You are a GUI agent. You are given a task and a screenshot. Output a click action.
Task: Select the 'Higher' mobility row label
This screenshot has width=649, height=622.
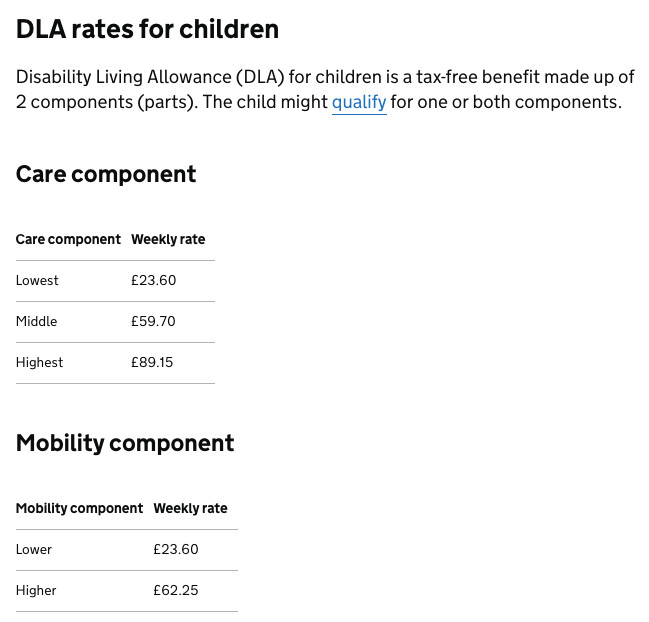(x=36, y=591)
